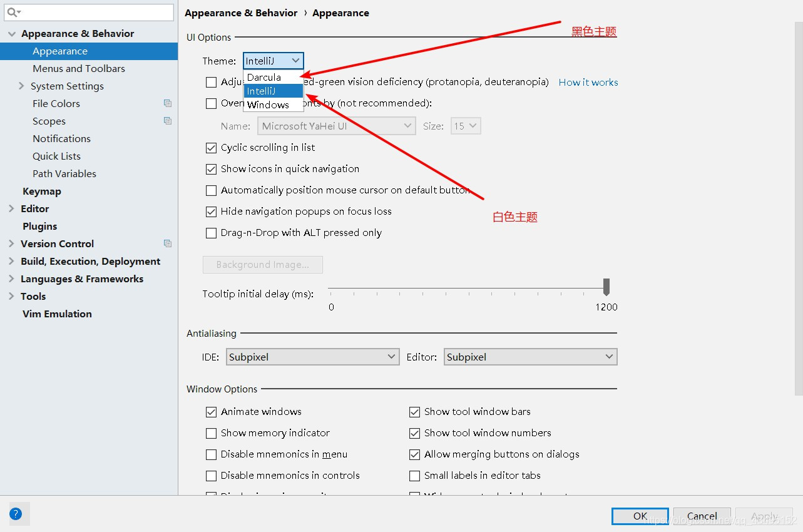Choose Windows theme from the list
803x532 pixels.
pyautogui.click(x=273, y=105)
